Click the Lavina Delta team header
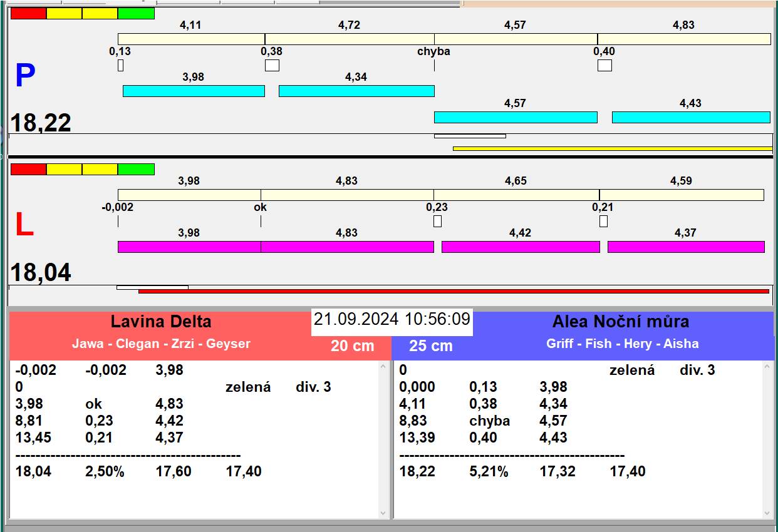Screen dimensions: 778x532 161,322
